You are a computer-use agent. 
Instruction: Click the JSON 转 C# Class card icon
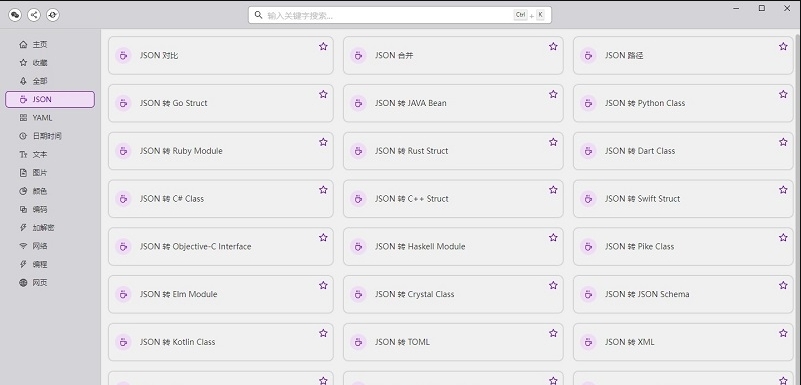click(123, 199)
